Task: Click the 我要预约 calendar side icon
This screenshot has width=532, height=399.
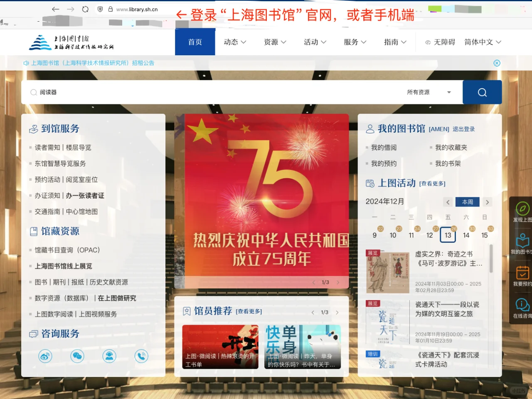Action: tap(522, 276)
